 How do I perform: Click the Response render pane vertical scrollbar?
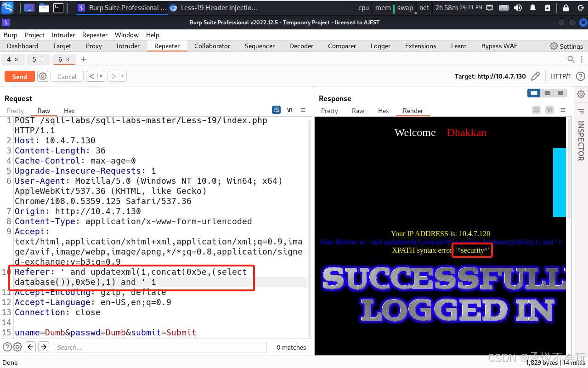[570, 168]
